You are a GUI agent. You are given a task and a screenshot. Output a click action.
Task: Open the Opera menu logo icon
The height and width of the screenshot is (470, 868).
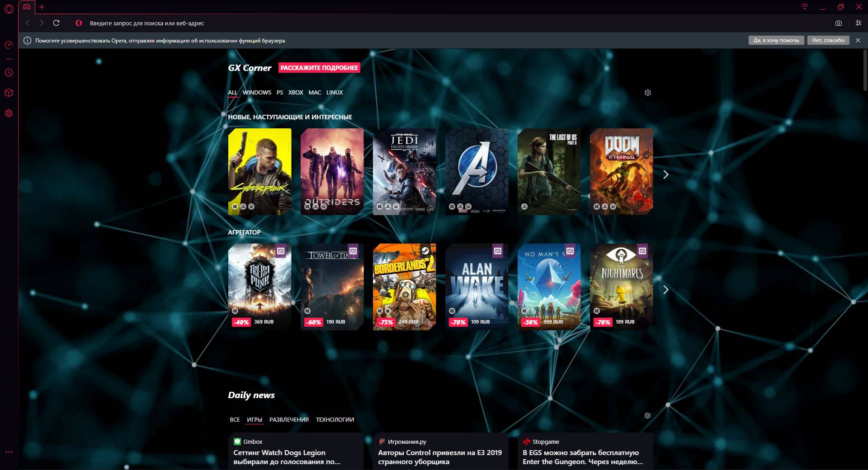coord(9,9)
